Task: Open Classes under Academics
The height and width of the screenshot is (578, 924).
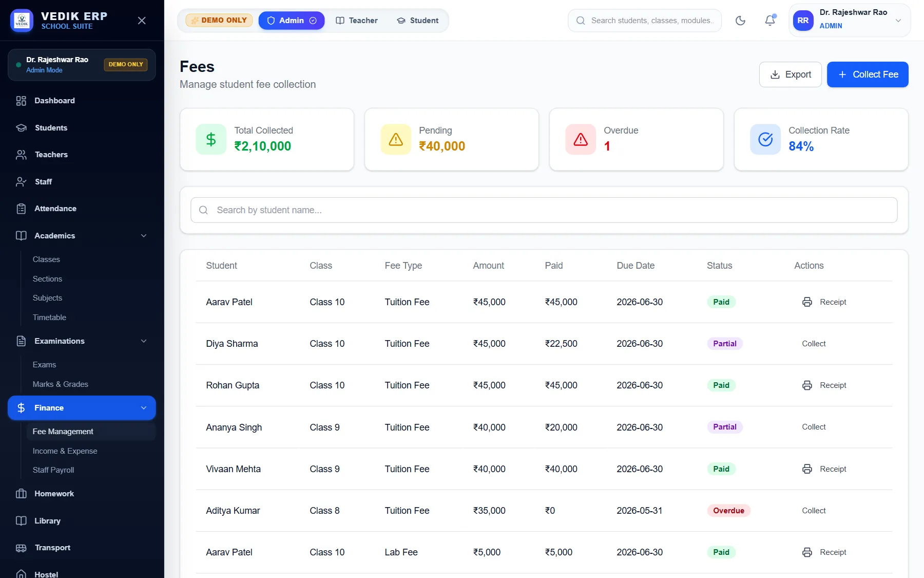Action: tap(91, 259)
